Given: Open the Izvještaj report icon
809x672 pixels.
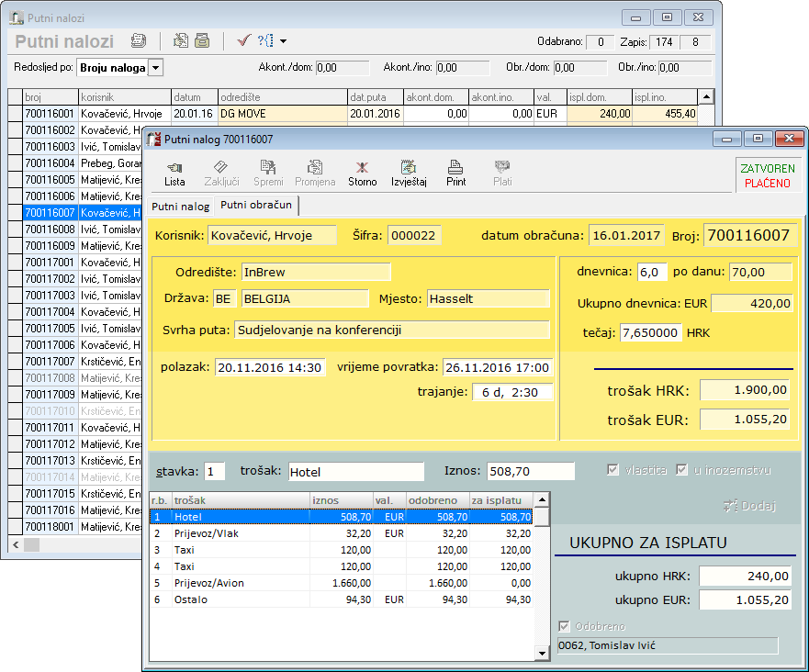Looking at the screenshot, I should 409,172.
